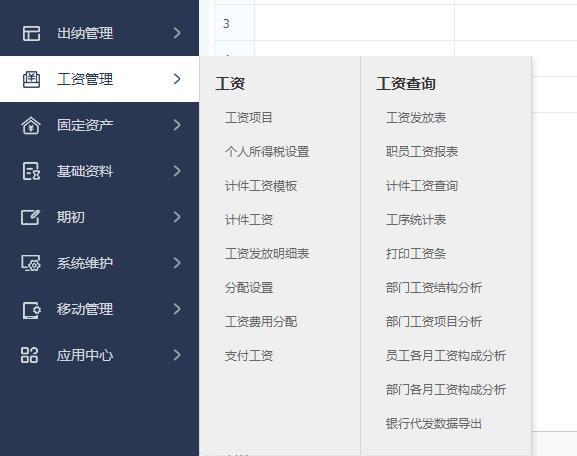Select 支付工资

[x=249, y=356]
